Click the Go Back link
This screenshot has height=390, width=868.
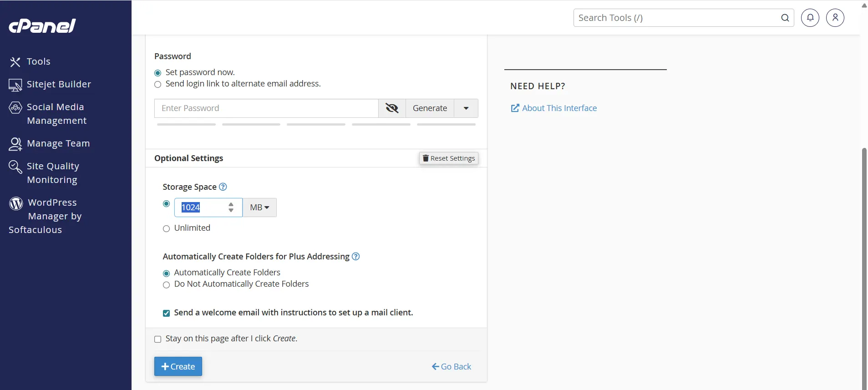coord(452,367)
